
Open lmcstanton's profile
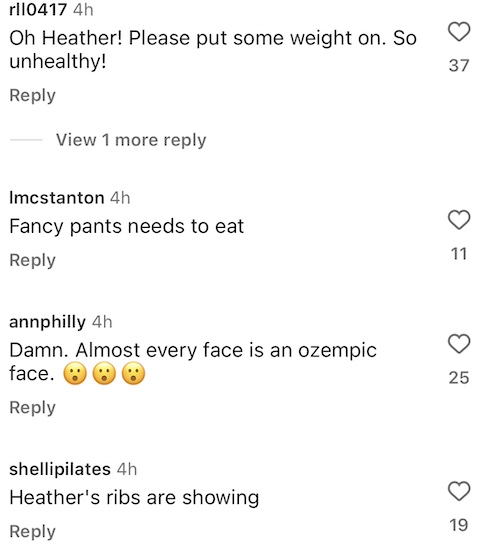57,198
